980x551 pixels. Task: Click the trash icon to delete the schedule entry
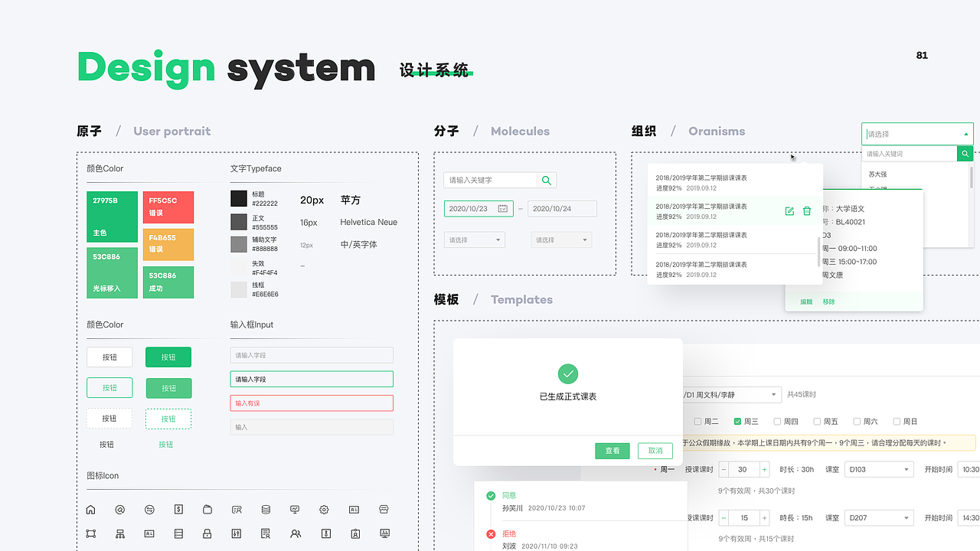(x=807, y=211)
